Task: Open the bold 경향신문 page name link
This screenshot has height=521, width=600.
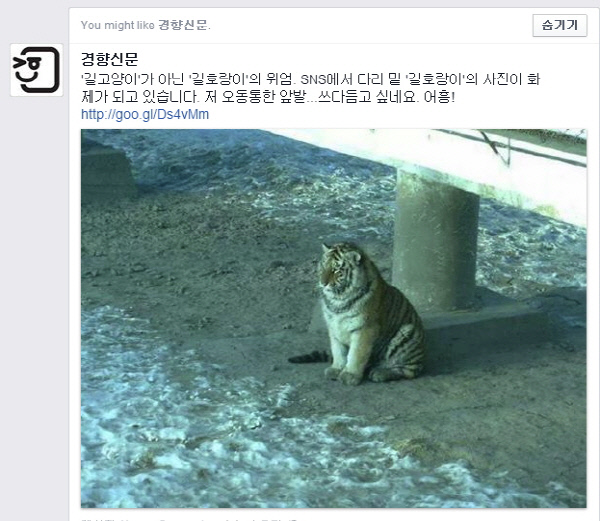Action: pyautogui.click(x=109, y=59)
